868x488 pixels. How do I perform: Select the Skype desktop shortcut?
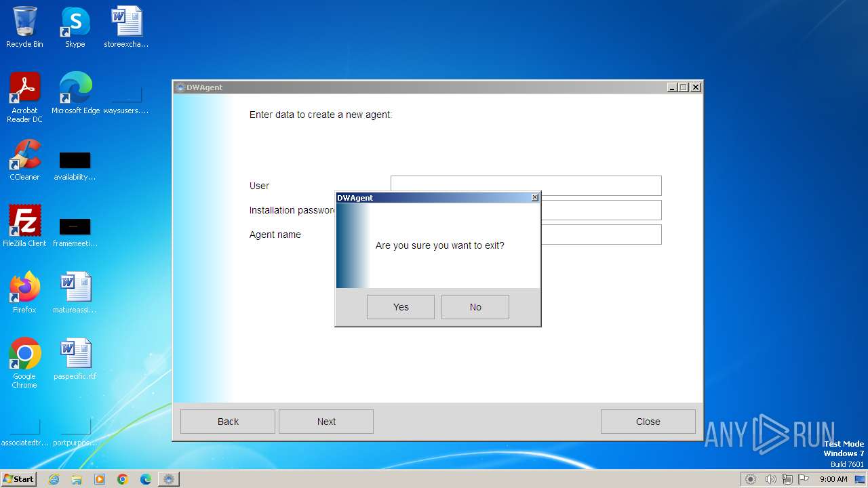(x=75, y=27)
